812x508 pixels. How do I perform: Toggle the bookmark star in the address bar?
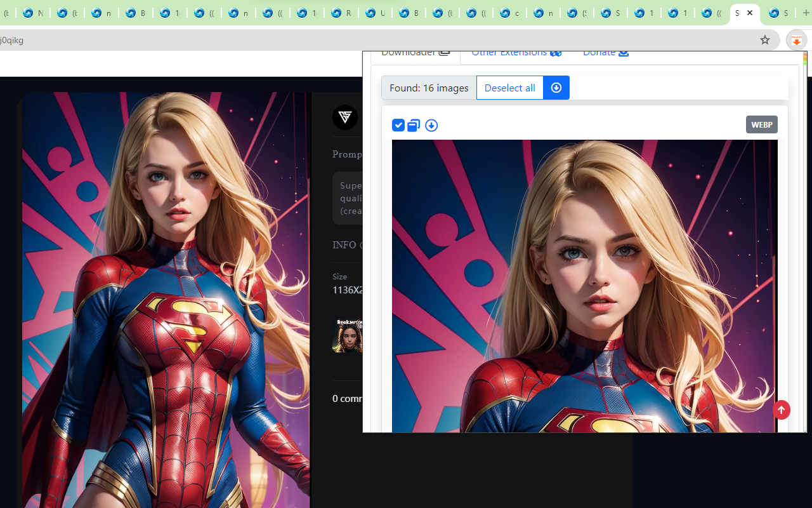click(764, 39)
